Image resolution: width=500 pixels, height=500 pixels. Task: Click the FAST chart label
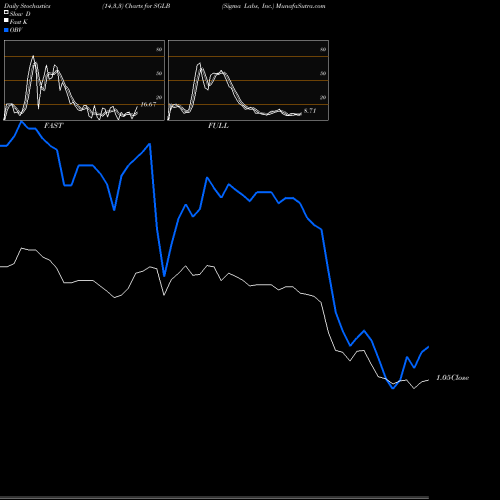53,126
